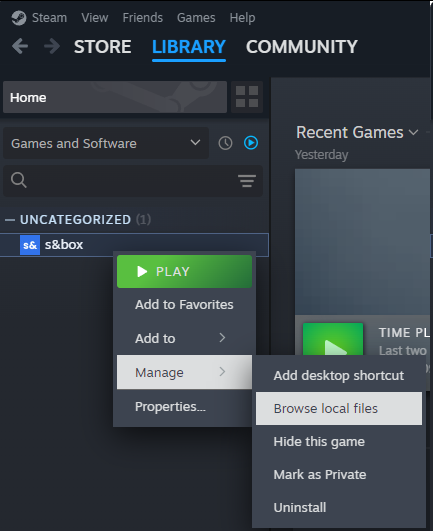Select Manage in the context menu
The width and height of the screenshot is (433, 531).
(185, 372)
